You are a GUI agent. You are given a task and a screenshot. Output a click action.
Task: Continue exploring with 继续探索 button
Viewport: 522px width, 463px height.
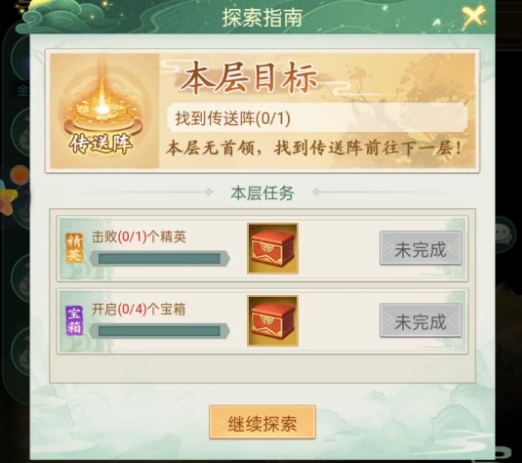click(x=262, y=423)
